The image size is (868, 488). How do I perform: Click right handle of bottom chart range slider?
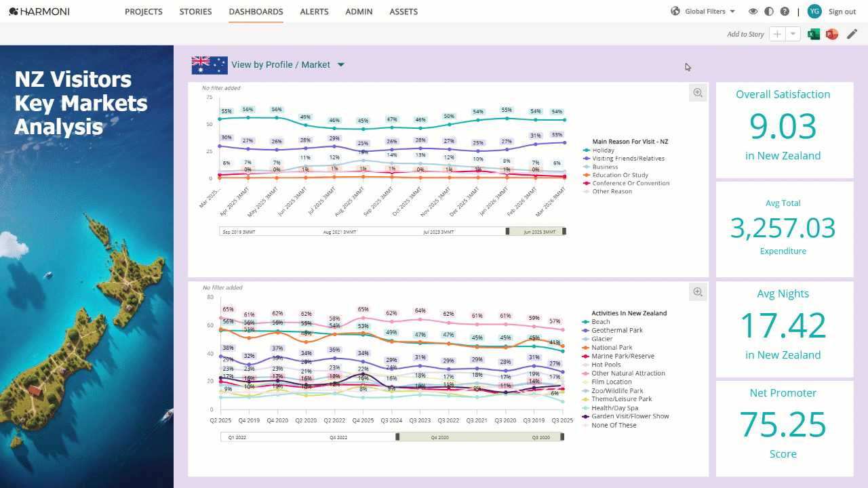563,437
